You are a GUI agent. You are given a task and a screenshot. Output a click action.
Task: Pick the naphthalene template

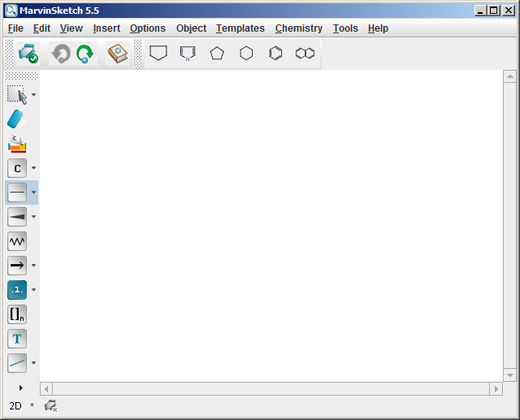[305, 54]
